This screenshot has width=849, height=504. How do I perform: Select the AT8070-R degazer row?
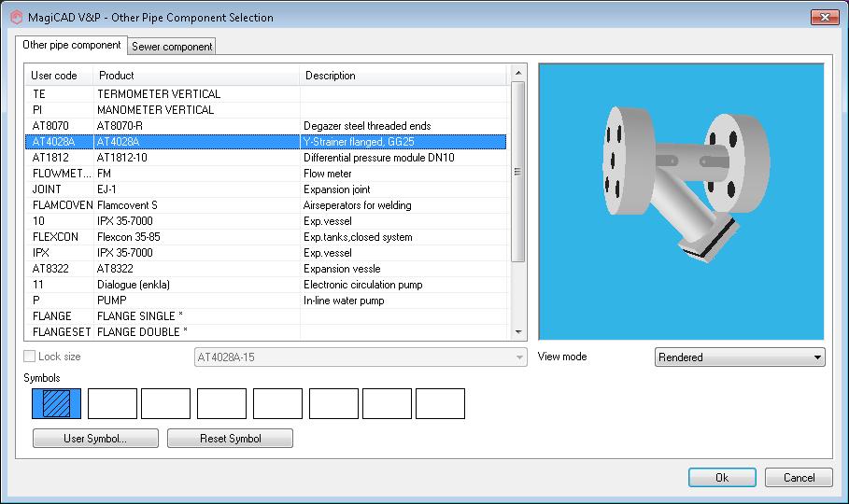coord(266,126)
